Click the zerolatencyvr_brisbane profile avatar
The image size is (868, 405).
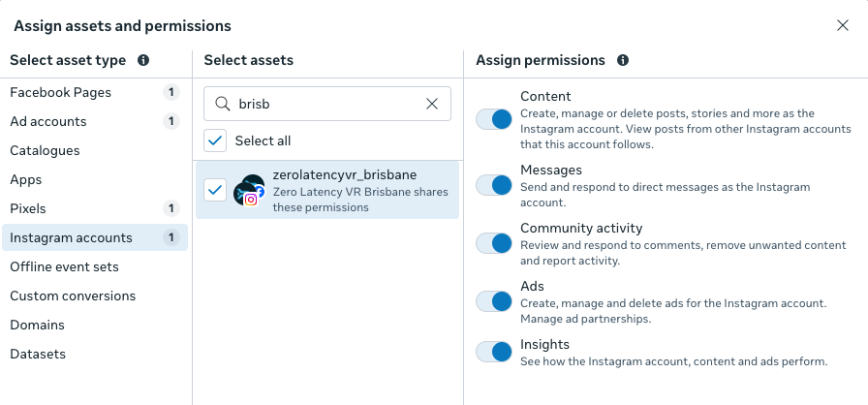(249, 190)
